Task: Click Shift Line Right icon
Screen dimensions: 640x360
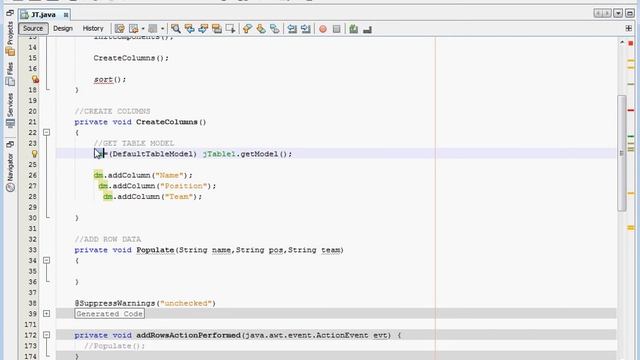Action: tap(306, 29)
